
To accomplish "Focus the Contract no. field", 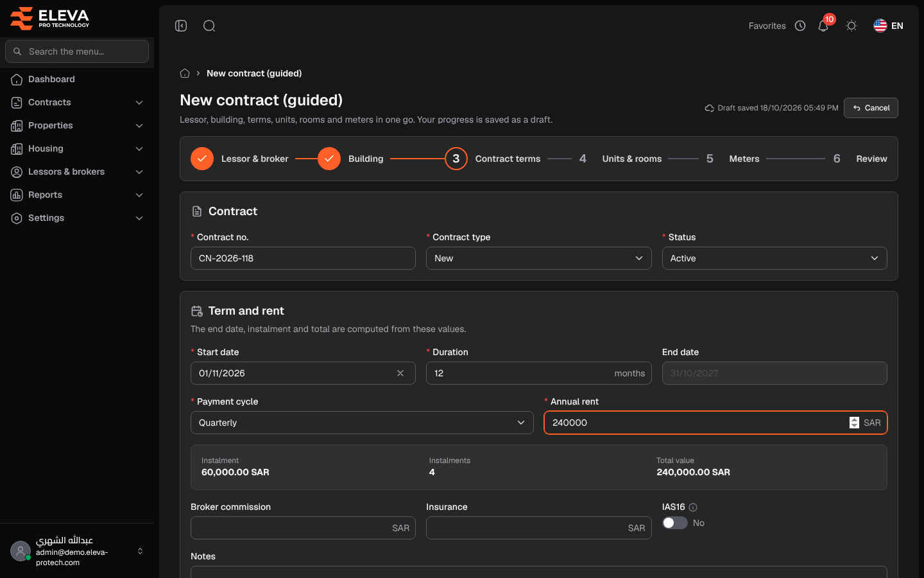I will point(303,258).
